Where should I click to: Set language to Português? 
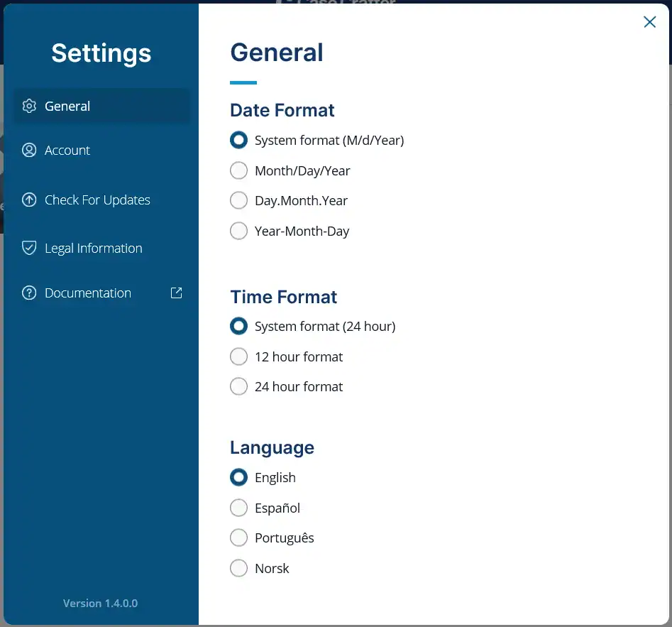pyautogui.click(x=239, y=538)
